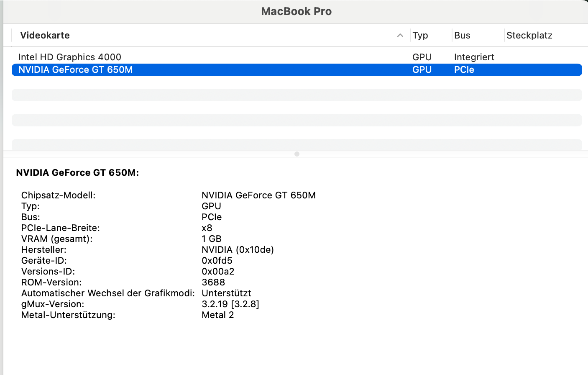The height and width of the screenshot is (375, 588).
Task: Click the VRAM value 1 GB
Action: pyautogui.click(x=212, y=239)
